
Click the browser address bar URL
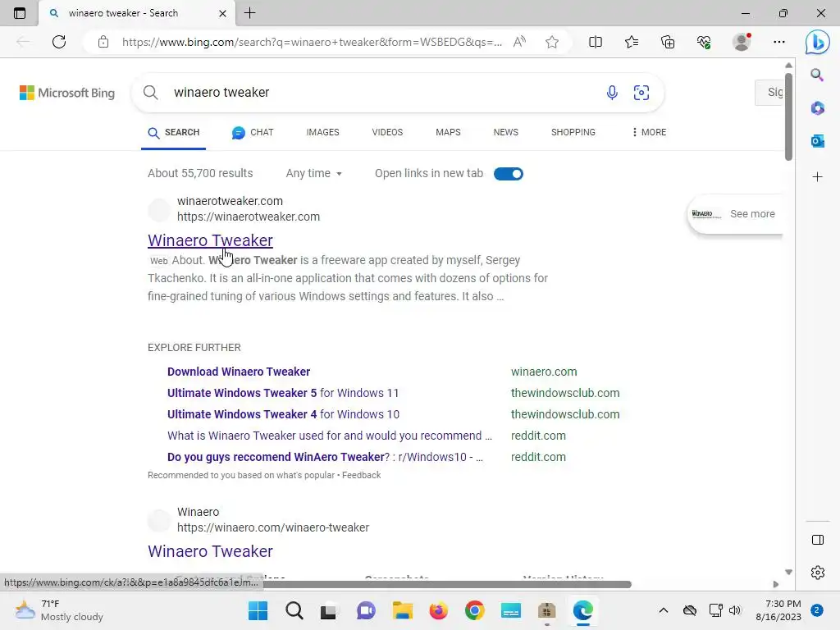click(312, 42)
